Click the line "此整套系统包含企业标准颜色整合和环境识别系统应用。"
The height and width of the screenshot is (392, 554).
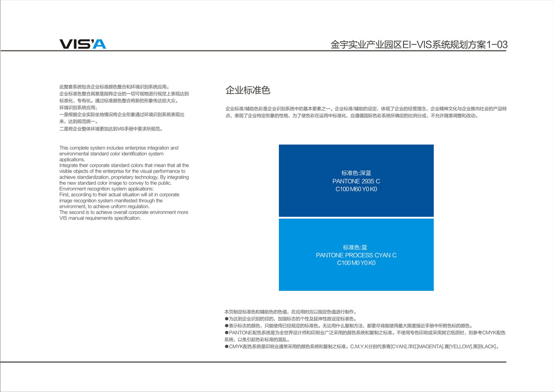tap(114, 87)
